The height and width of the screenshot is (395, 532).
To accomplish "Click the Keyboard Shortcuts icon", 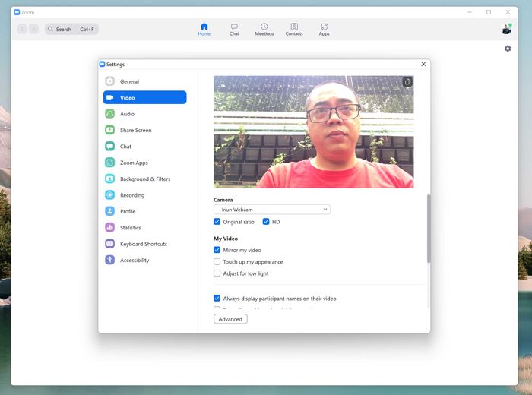I will point(109,244).
